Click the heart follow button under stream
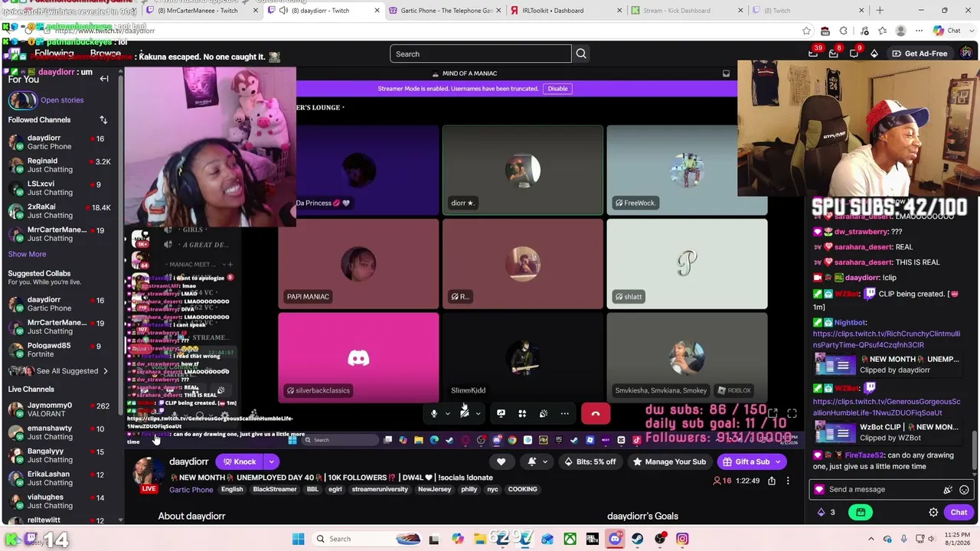The width and height of the screenshot is (980, 551). pos(501,461)
